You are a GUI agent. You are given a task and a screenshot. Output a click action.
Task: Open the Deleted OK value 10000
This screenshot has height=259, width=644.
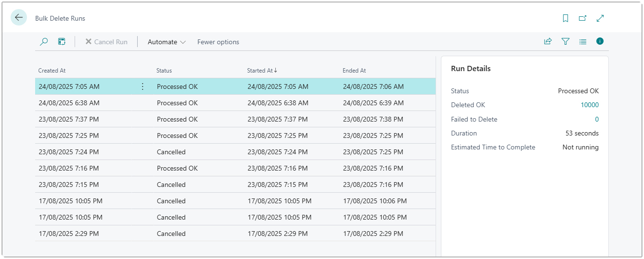click(x=590, y=105)
